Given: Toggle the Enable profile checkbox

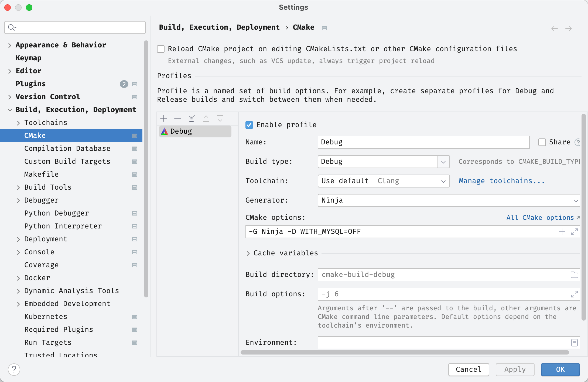Looking at the screenshot, I should 249,125.
